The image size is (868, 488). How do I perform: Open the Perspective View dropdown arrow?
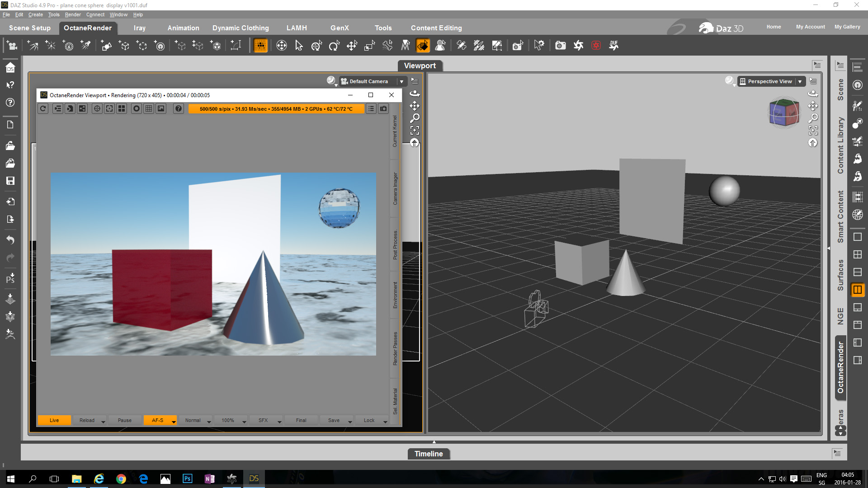800,81
